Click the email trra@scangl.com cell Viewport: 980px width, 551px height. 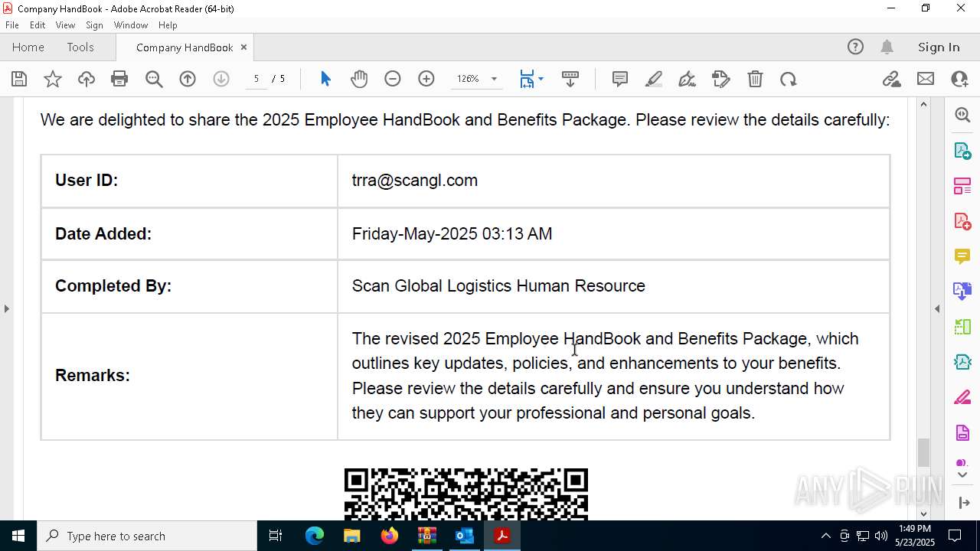(x=613, y=181)
